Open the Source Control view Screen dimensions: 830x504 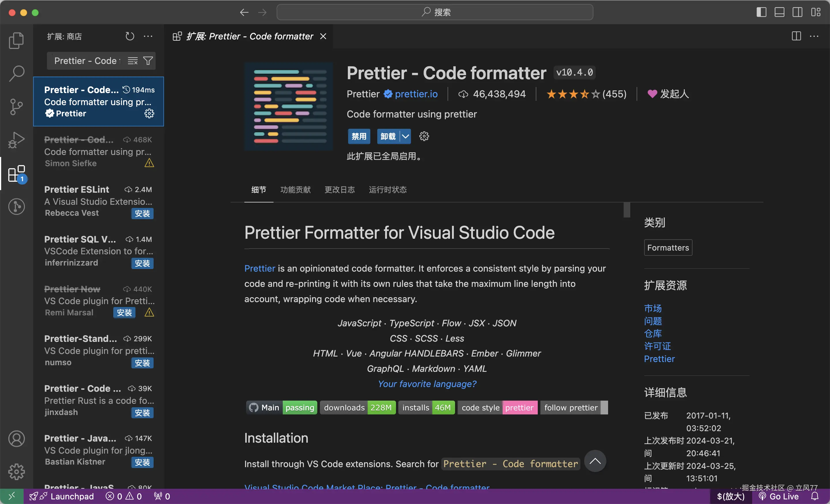tap(16, 107)
